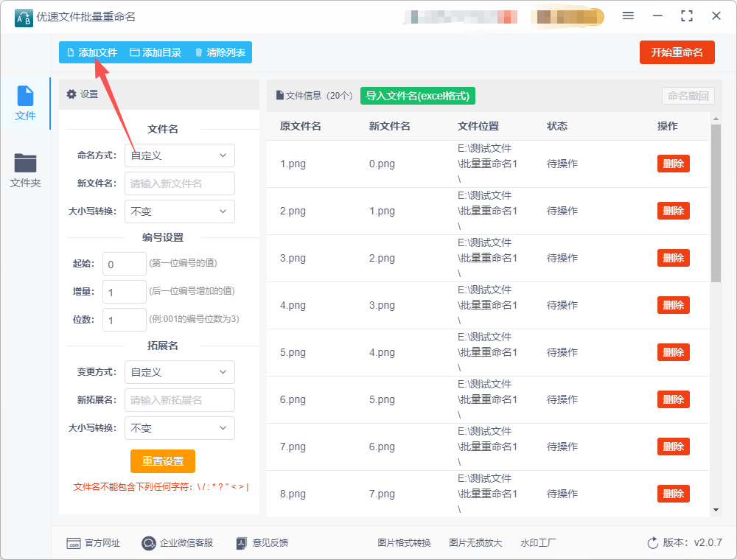Click the Add Directory (添加目录) folder icon

tap(135, 52)
